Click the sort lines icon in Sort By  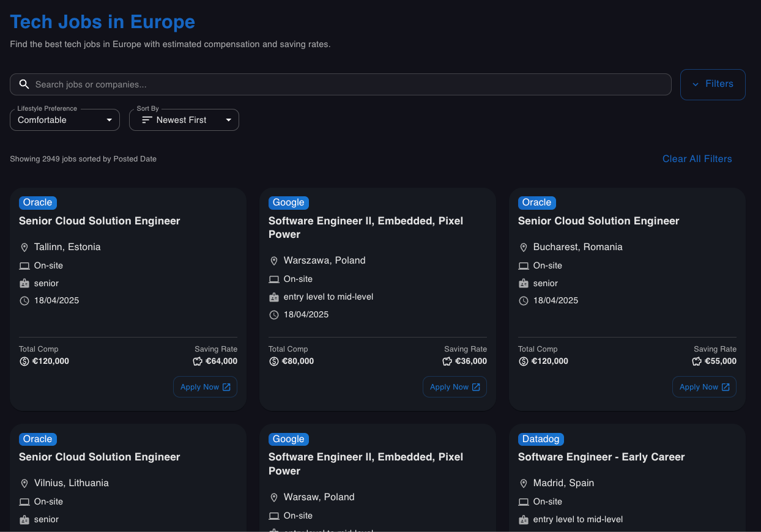[147, 120]
